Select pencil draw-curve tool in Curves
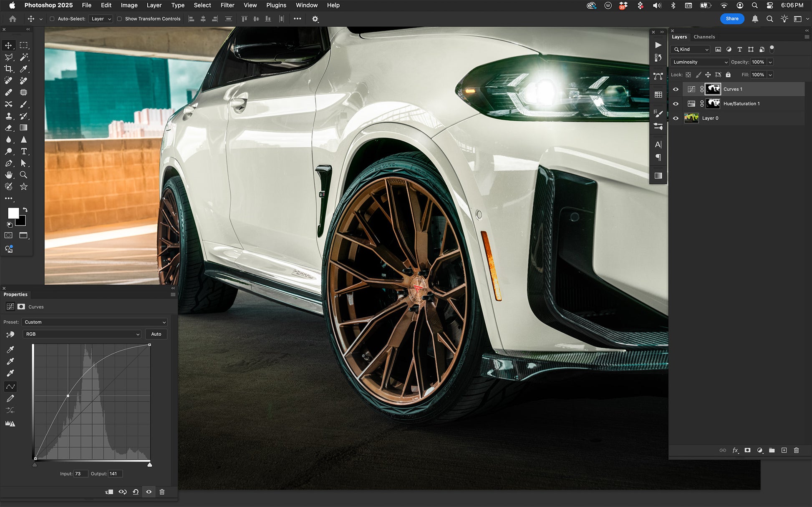The width and height of the screenshot is (812, 507). click(10, 399)
